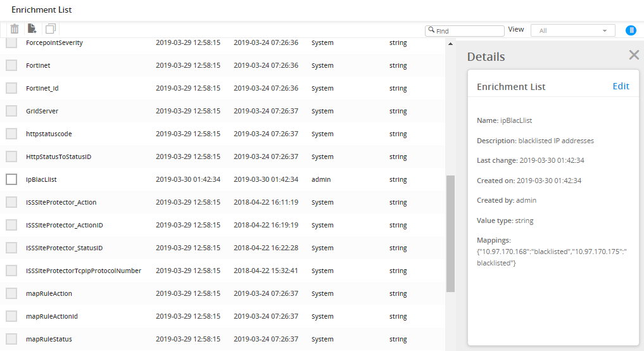Viewport: 644px width, 351px height.
Task: Check the HttpStatusToStatusID row checkbox
Action: [11, 156]
